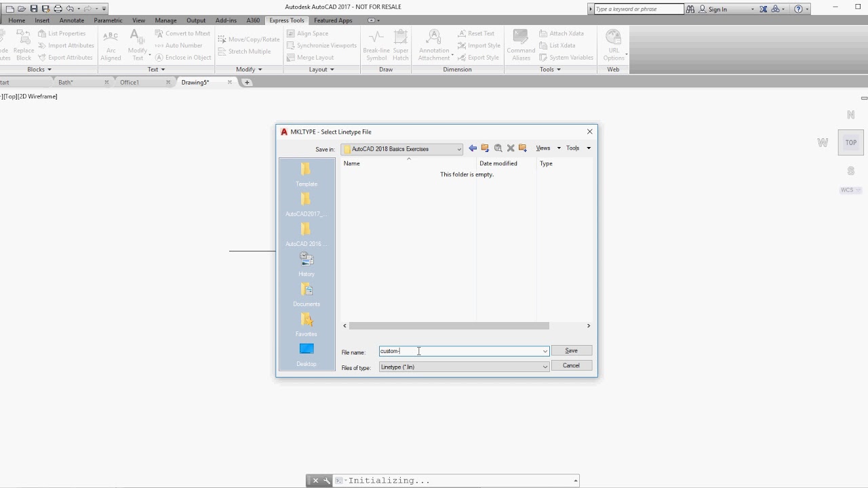Click Enclose in Object tool
Viewport: 868px width, 488px height.
pyautogui.click(x=183, y=58)
